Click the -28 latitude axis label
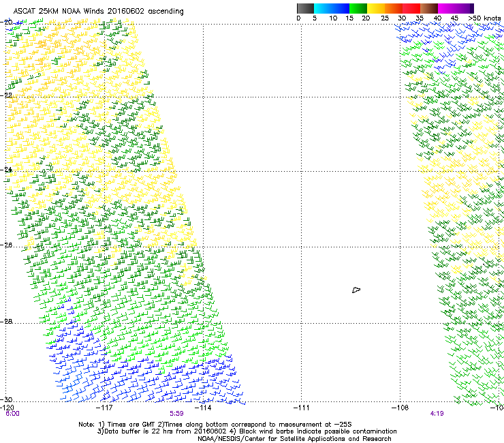The image size is (504, 443). coord(6,321)
